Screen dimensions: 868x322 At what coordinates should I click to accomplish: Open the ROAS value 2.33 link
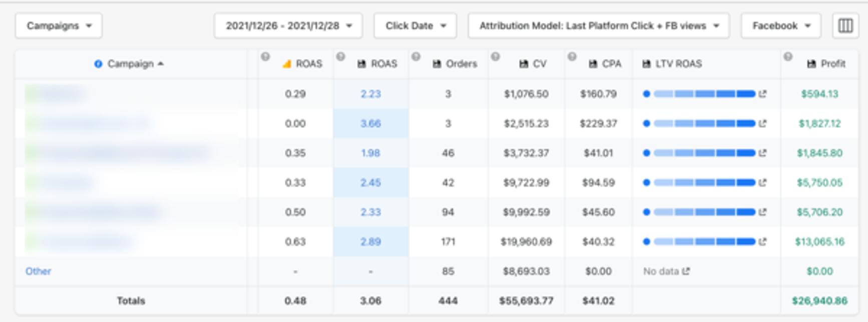[x=371, y=212]
